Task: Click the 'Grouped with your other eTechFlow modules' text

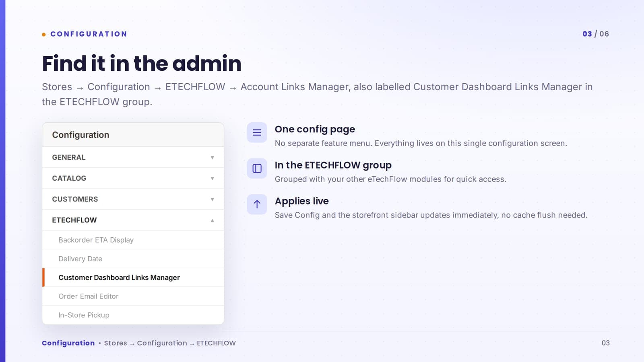Action: click(x=390, y=179)
